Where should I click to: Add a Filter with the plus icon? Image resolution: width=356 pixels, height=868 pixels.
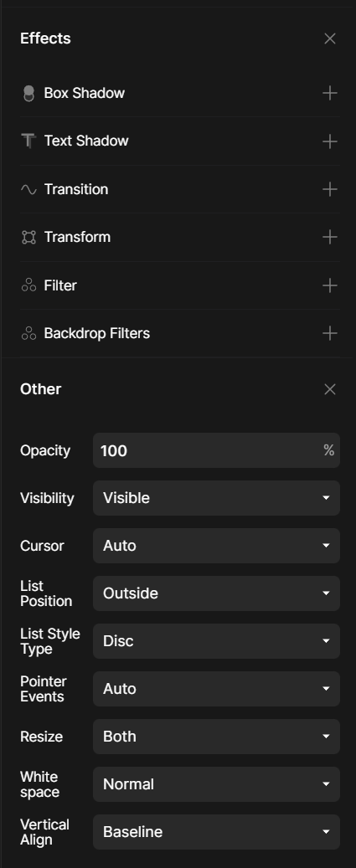coord(330,285)
